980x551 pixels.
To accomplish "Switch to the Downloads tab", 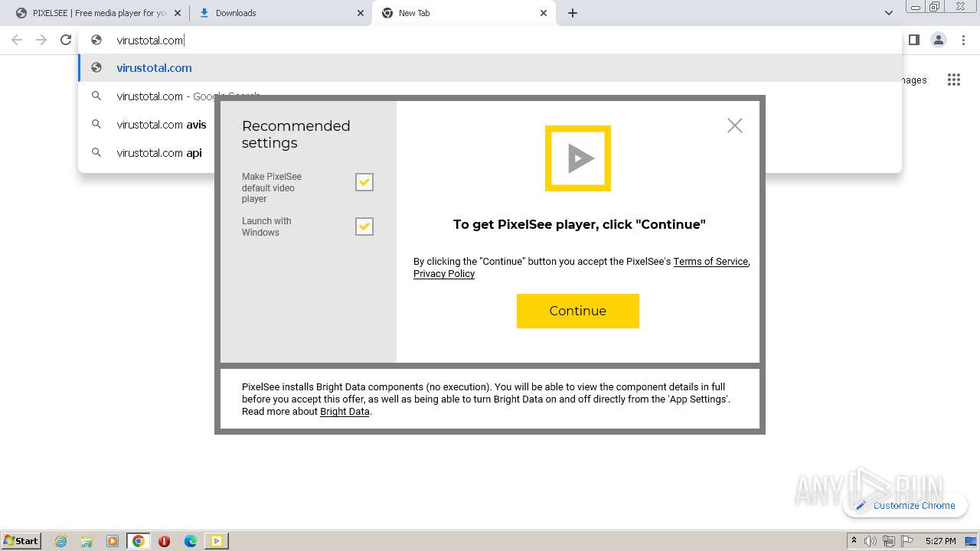I will click(x=280, y=13).
